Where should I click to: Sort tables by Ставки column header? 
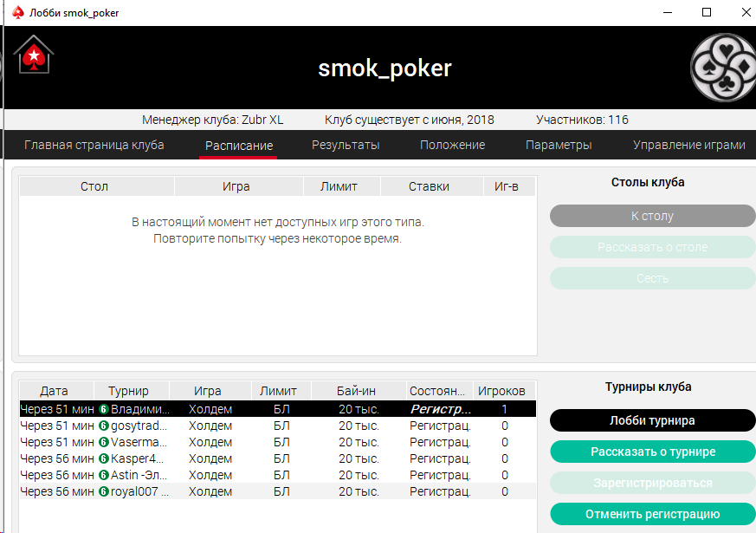click(x=432, y=186)
